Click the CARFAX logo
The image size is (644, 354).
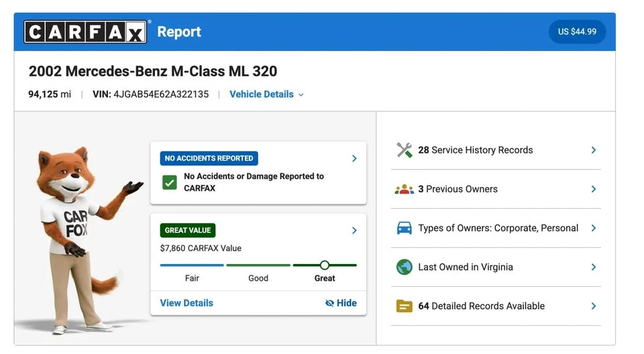point(85,32)
